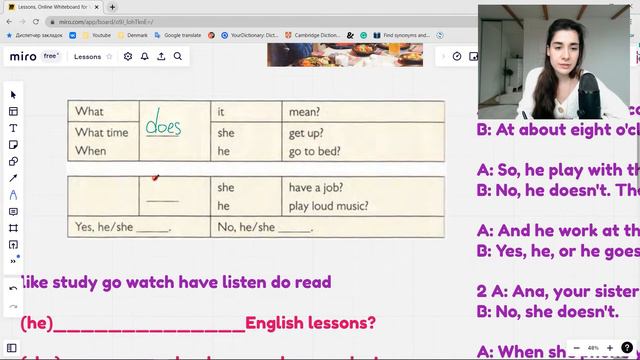The height and width of the screenshot is (360, 640).
Task: Open a new browser tab
Action: (x=112, y=7)
